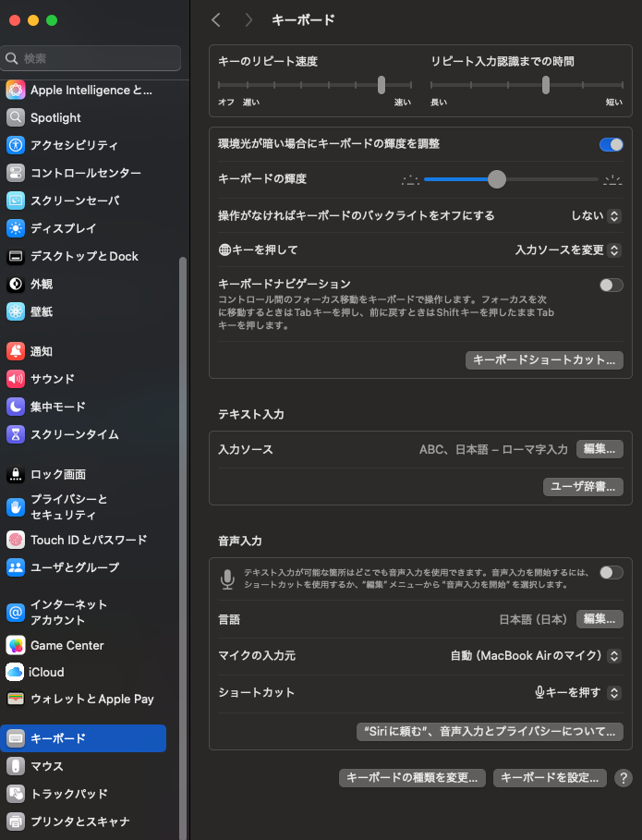The width and height of the screenshot is (642, 840).
Task: Click the スクリーンセーバ icon
Action: tap(16, 201)
